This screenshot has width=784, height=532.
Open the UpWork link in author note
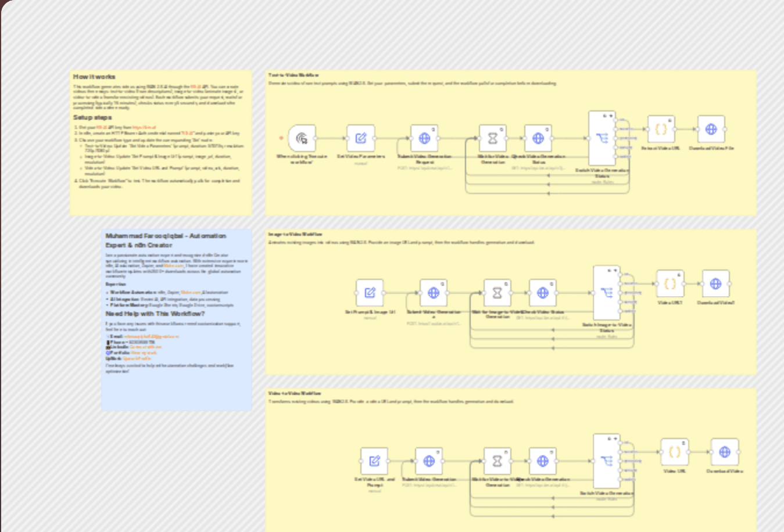click(137, 358)
